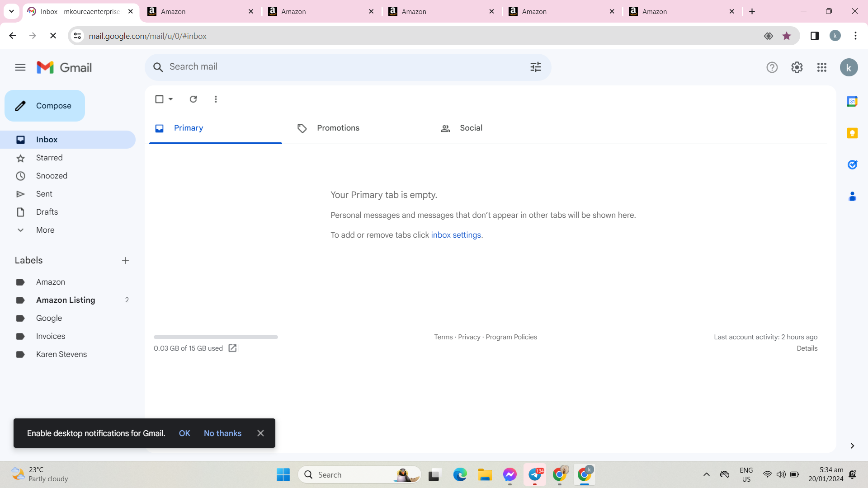Open Google Calendar side panel
Screen dimensions: 868x488
point(852,101)
